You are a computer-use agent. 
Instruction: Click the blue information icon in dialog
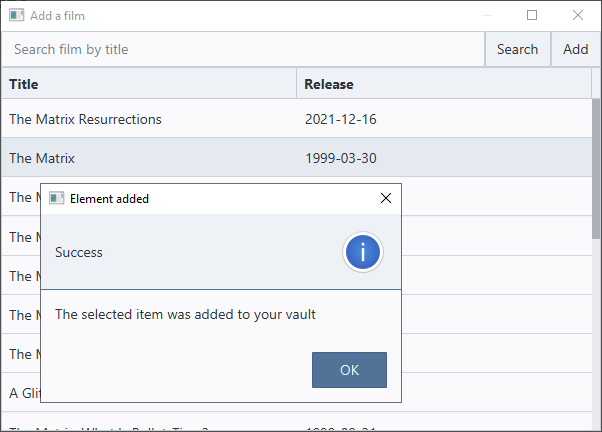[x=362, y=252]
